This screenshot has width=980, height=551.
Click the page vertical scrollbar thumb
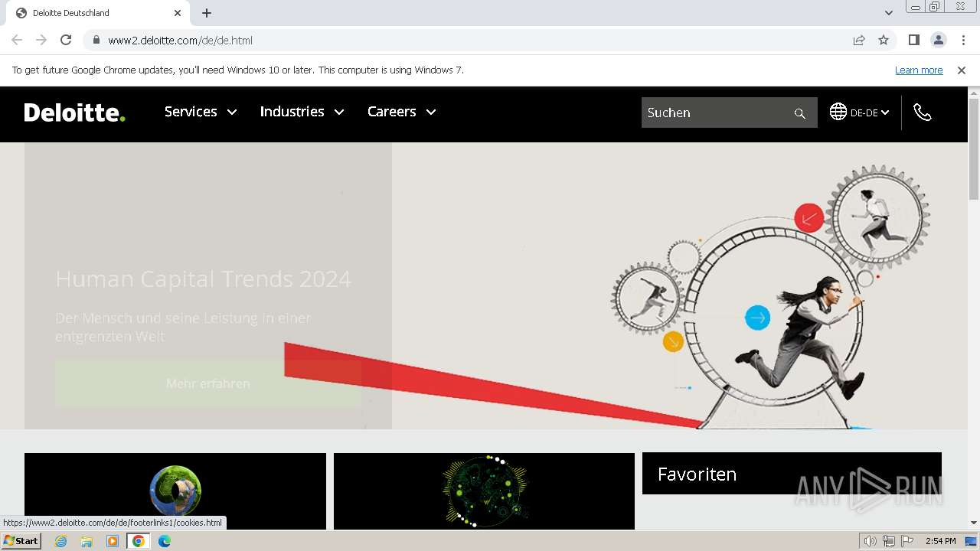tap(974, 149)
